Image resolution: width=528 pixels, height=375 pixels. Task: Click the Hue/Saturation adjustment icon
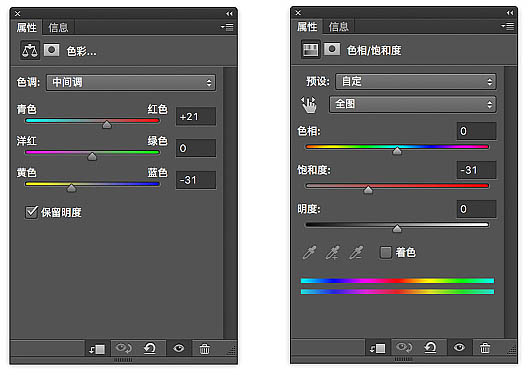click(x=310, y=49)
